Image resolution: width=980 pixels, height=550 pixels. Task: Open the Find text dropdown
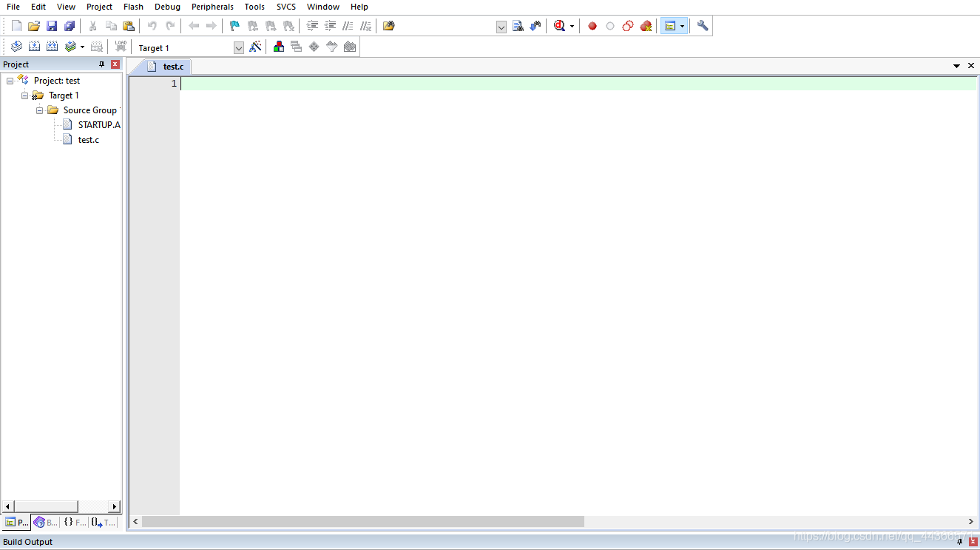pyautogui.click(x=501, y=27)
